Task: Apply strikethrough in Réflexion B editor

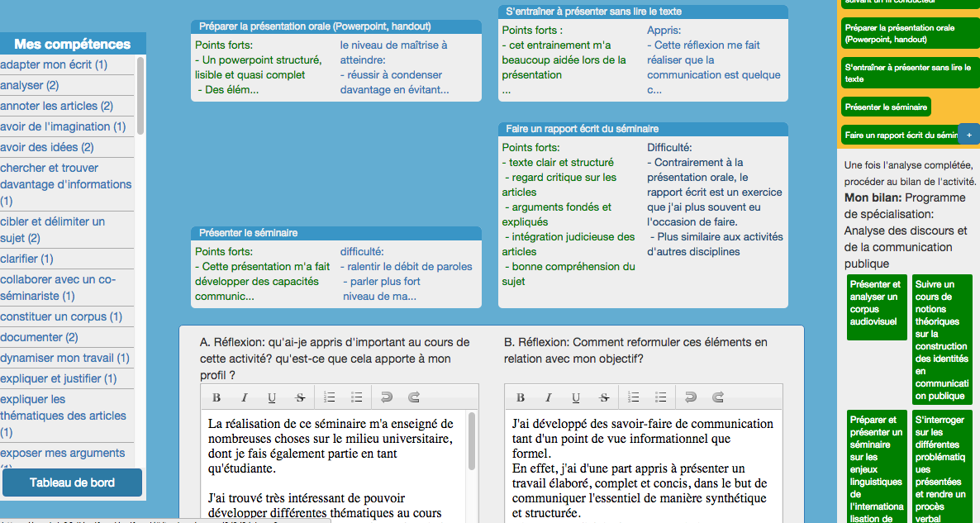Action: pos(604,397)
